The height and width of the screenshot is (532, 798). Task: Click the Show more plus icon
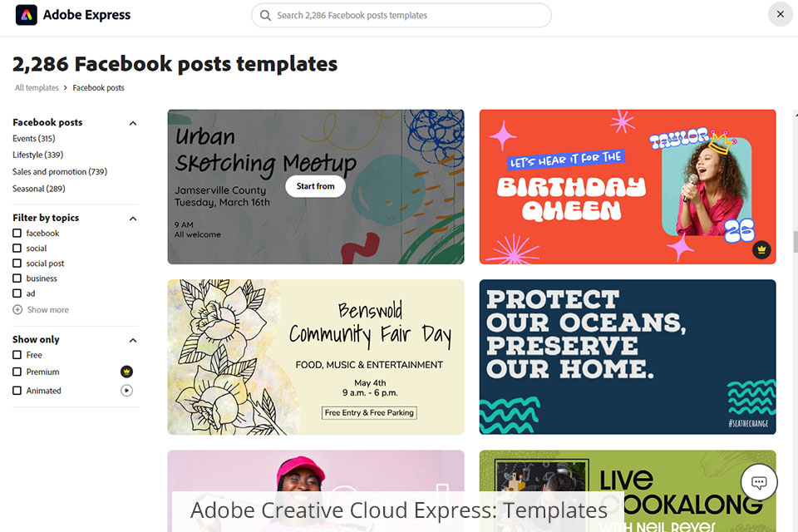(x=17, y=310)
